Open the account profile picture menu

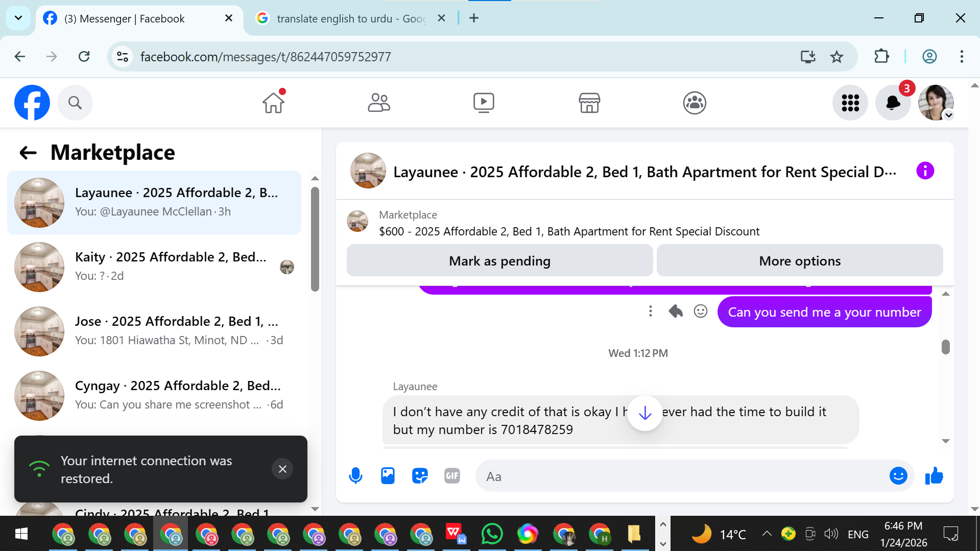tap(936, 103)
